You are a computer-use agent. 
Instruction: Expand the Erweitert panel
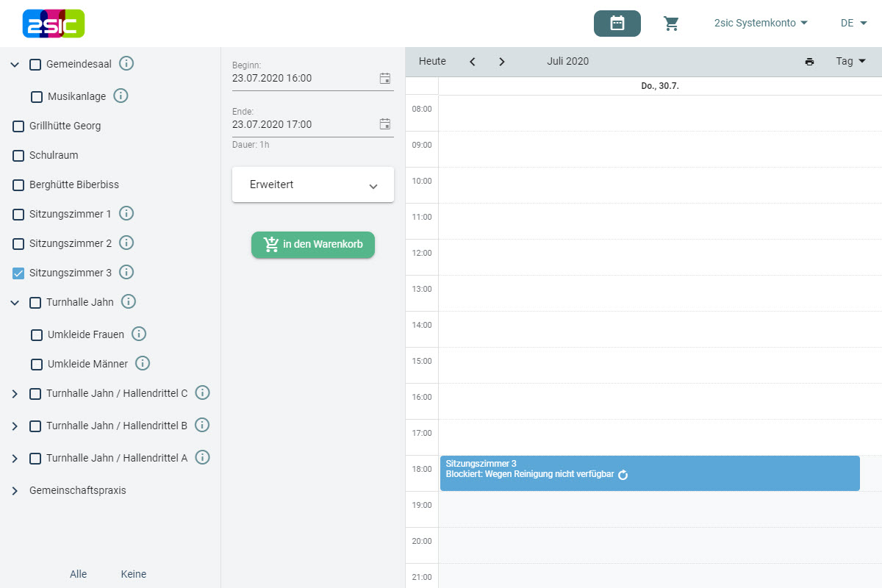click(313, 185)
